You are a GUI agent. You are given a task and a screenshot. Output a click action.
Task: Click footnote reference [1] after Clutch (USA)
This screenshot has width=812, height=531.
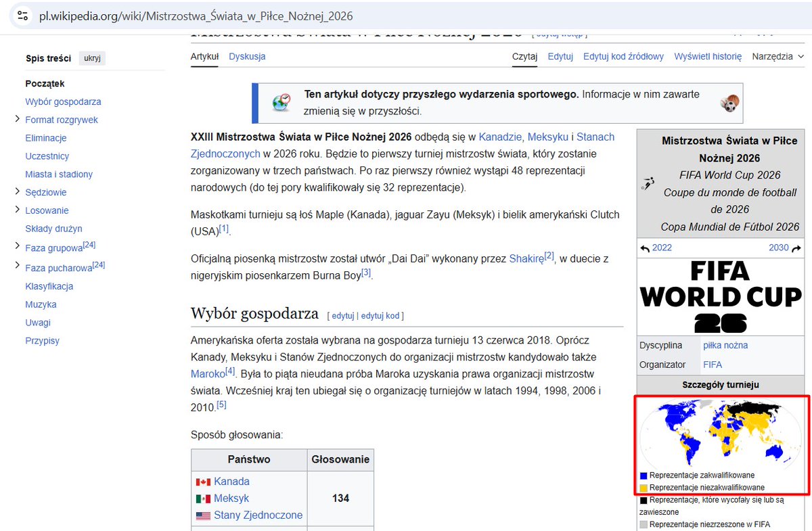[224, 229]
